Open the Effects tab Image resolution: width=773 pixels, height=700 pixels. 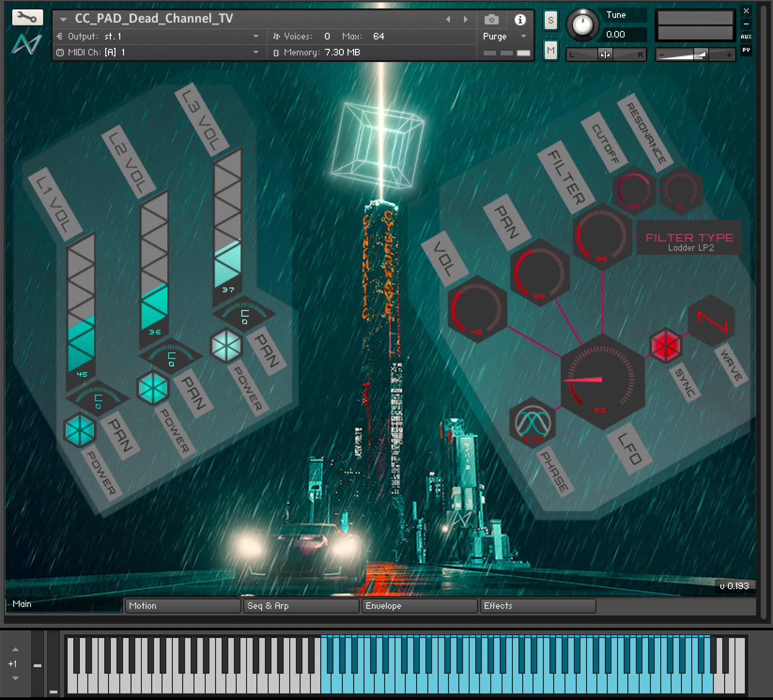pos(538,606)
